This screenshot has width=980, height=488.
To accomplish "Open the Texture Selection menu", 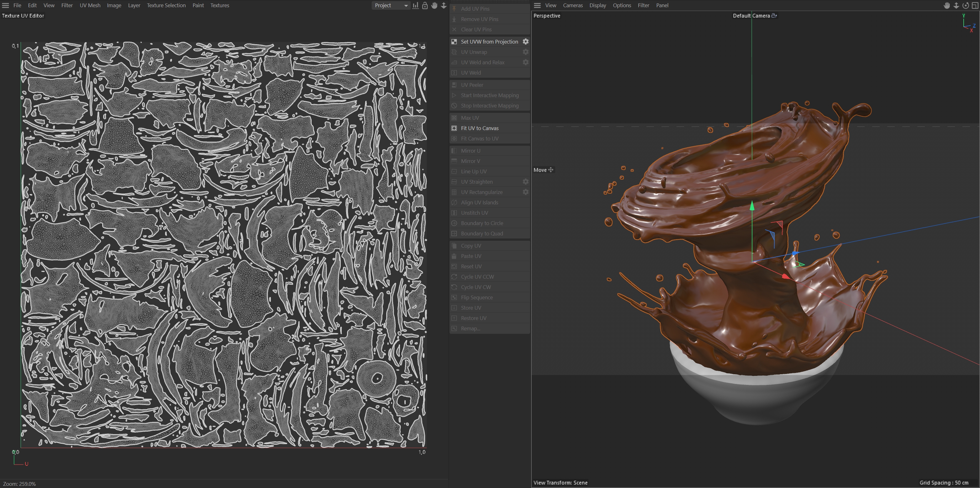I will [166, 5].
